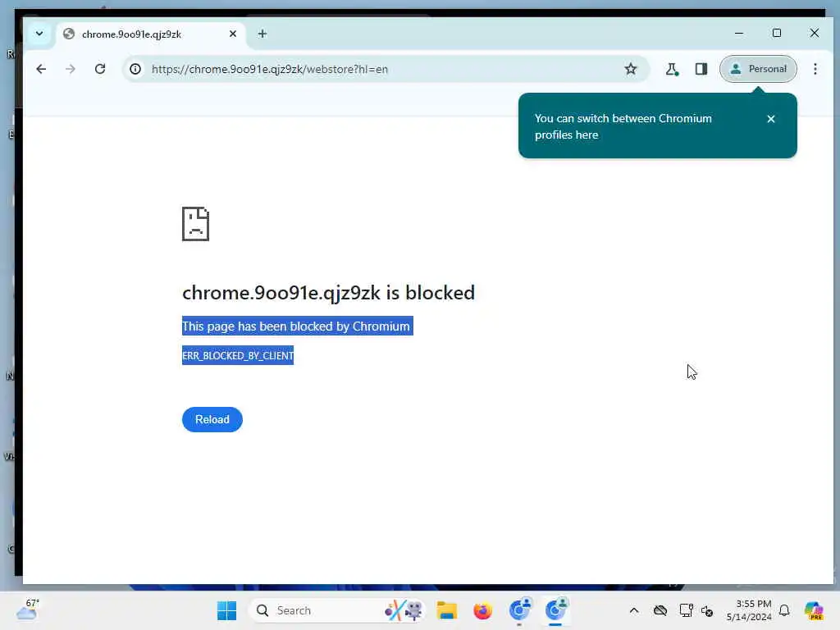The width and height of the screenshot is (840, 630).
Task: Open the active Chromium taskbar icon
Action: point(555,609)
